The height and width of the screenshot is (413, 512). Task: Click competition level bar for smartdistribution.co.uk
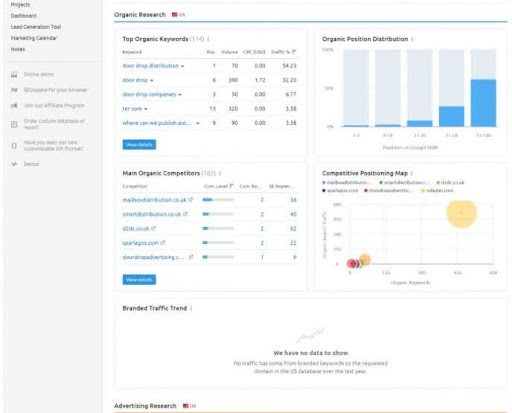click(218, 214)
